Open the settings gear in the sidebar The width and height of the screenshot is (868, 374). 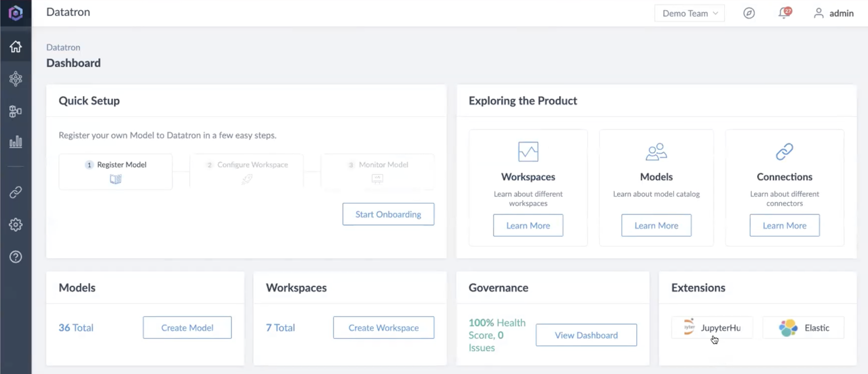[x=16, y=224]
